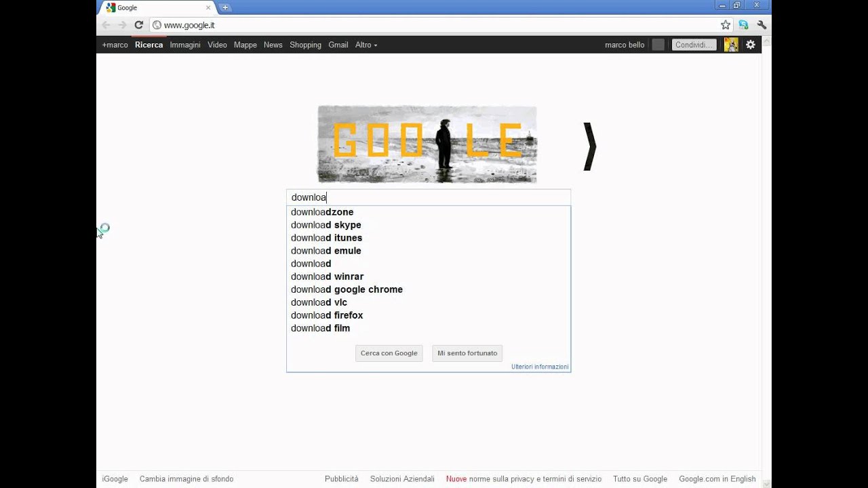The height and width of the screenshot is (488, 868).
Task: Open Chrome wrench settings menu
Action: click(x=762, y=25)
